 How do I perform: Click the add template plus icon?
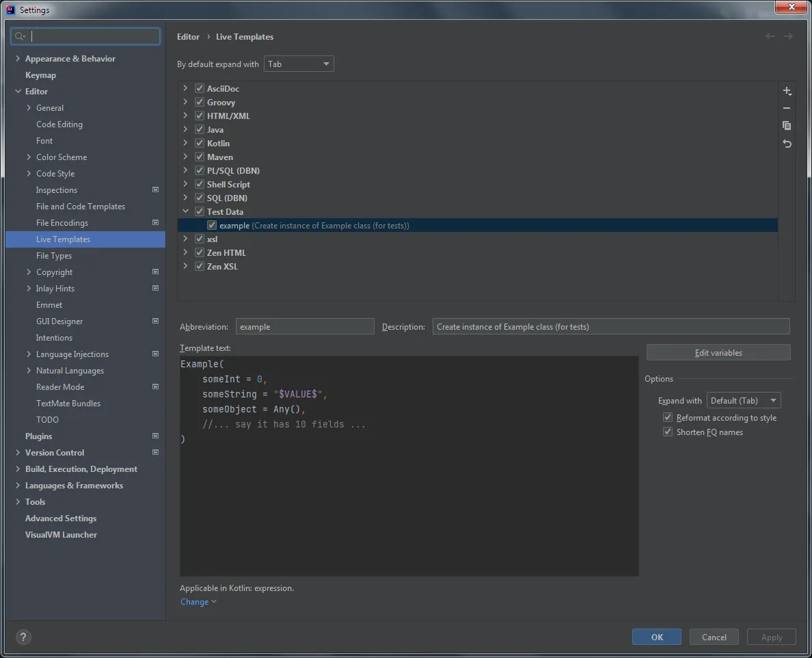[787, 91]
